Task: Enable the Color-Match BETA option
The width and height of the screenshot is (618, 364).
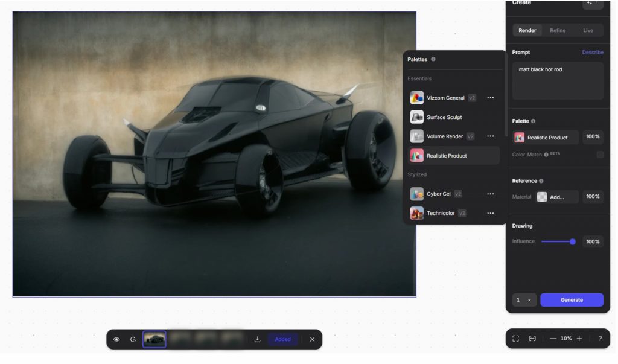Action: (x=599, y=155)
